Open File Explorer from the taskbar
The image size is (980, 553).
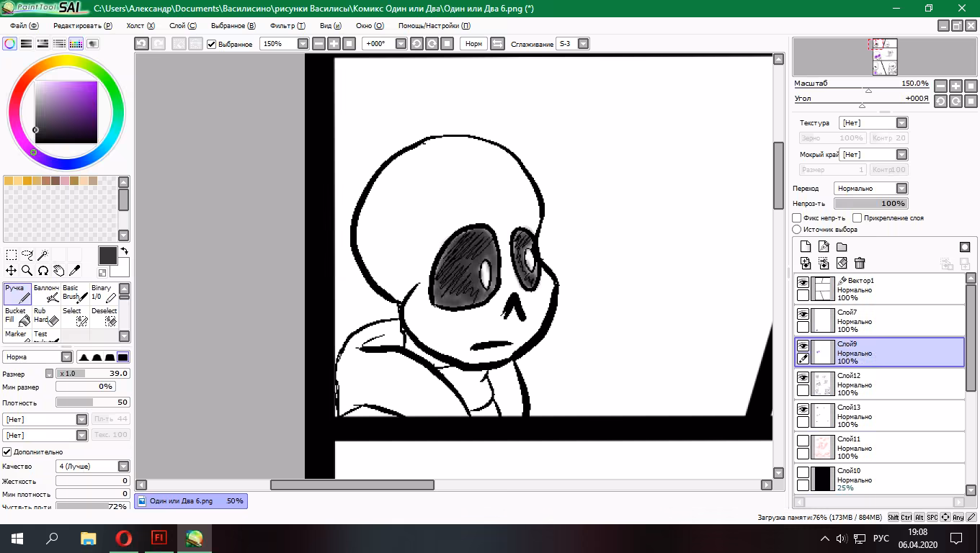tap(88, 538)
